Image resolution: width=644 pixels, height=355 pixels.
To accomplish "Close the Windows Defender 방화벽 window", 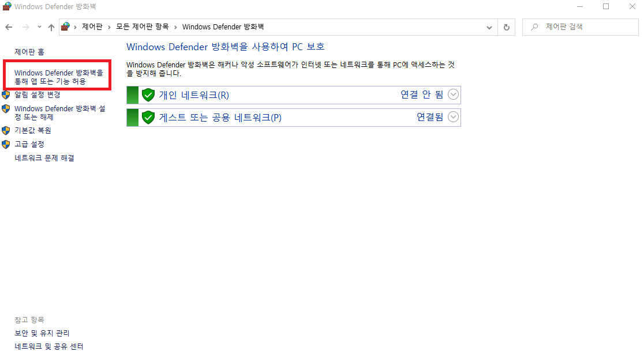I will 632,6.
